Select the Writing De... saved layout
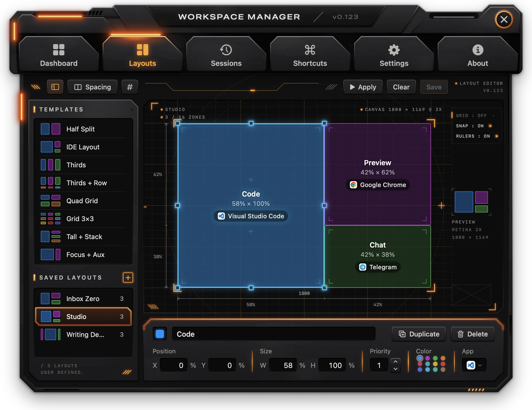This screenshot has height=410, width=532. (83, 334)
